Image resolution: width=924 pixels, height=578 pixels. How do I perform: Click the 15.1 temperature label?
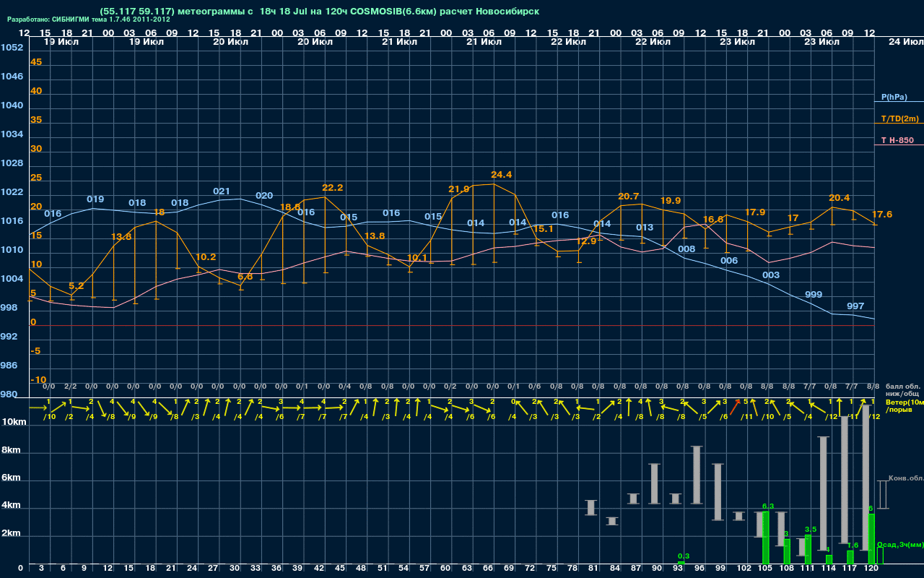[543, 229]
